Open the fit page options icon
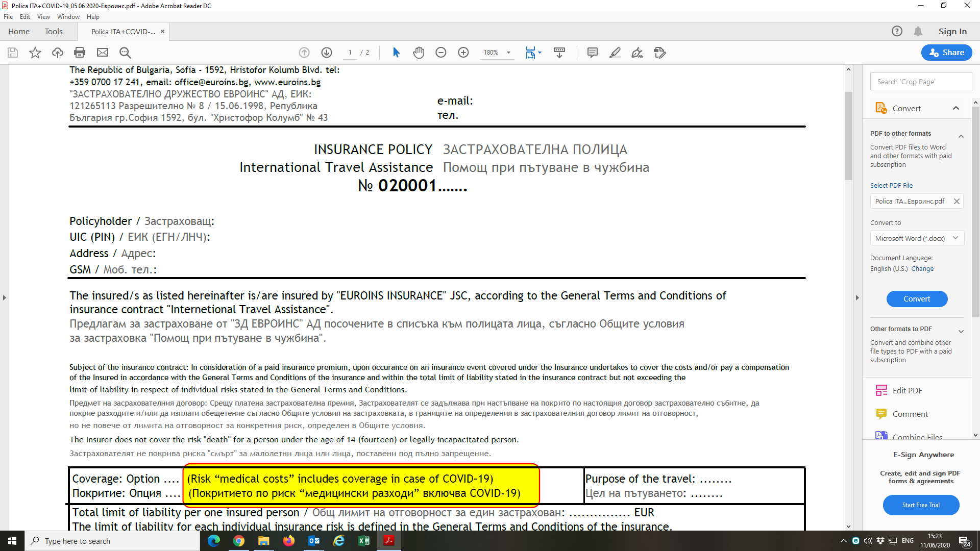Screen dimensions: 980x551 pos(533,53)
